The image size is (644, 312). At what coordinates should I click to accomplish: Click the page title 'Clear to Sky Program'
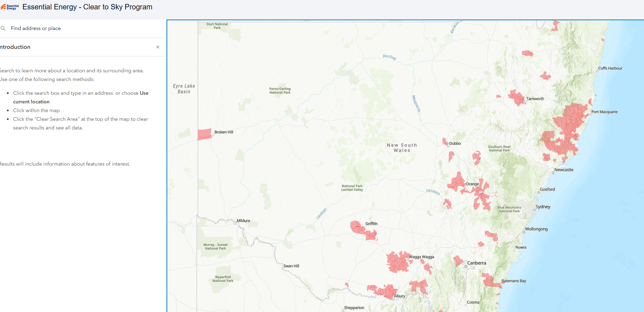point(118,7)
